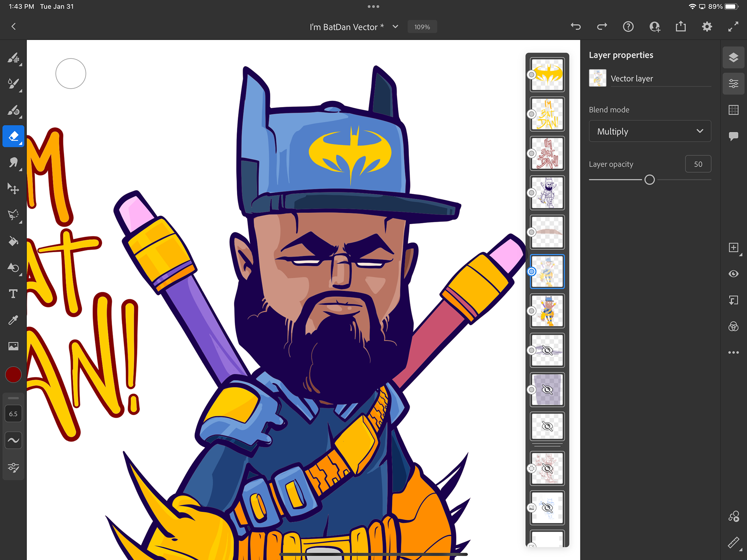The height and width of the screenshot is (560, 747).
Task: Show the hidden purple fill layer
Action: (x=547, y=390)
